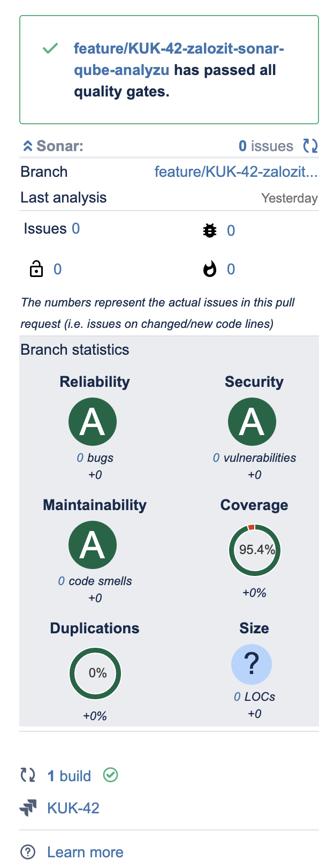Click the Duplications 0% donut chart
This screenshot has width=334, height=868.
click(95, 674)
